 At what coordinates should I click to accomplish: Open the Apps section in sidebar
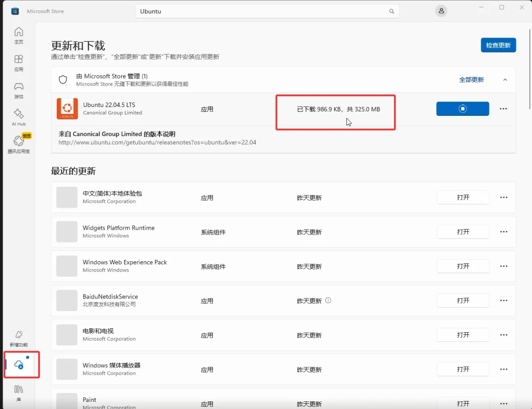(x=19, y=63)
